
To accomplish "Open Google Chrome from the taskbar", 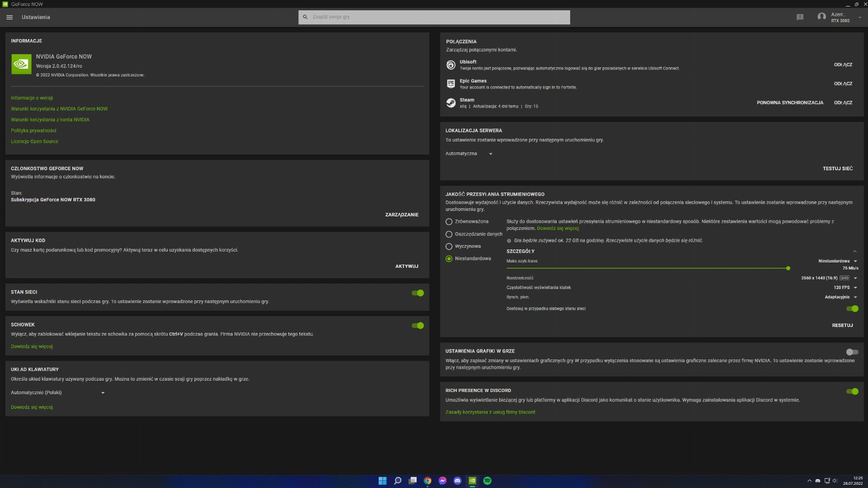I will (x=427, y=481).
